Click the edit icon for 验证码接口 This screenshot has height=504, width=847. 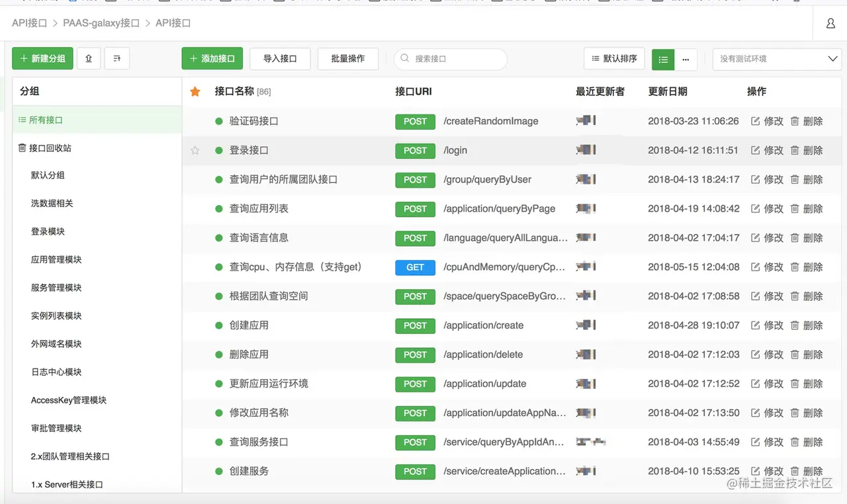(x=755, y=121)
